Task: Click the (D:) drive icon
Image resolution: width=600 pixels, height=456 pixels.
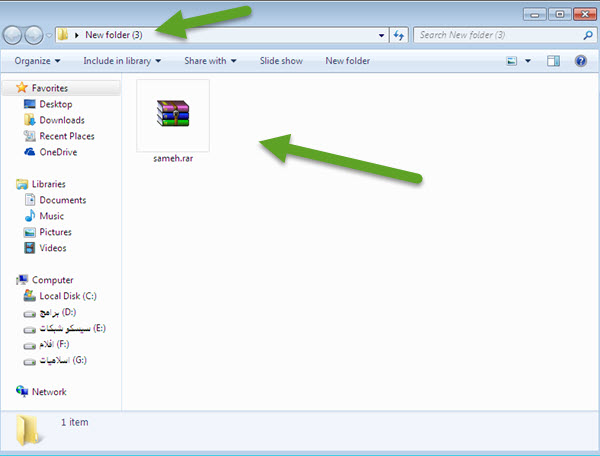Action: click(29, 314)
